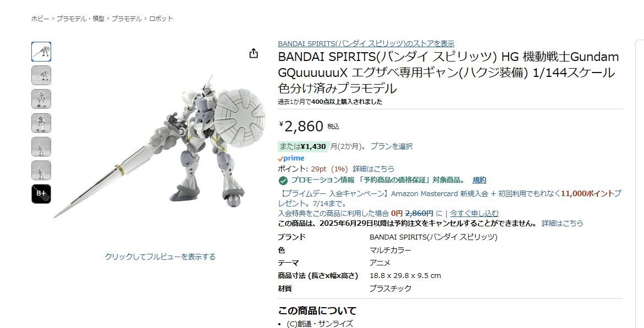The width and height of the screenshot is (644, 328).
Task: Click the green promotion checkmark icon
Action: [x=283, y=181]
